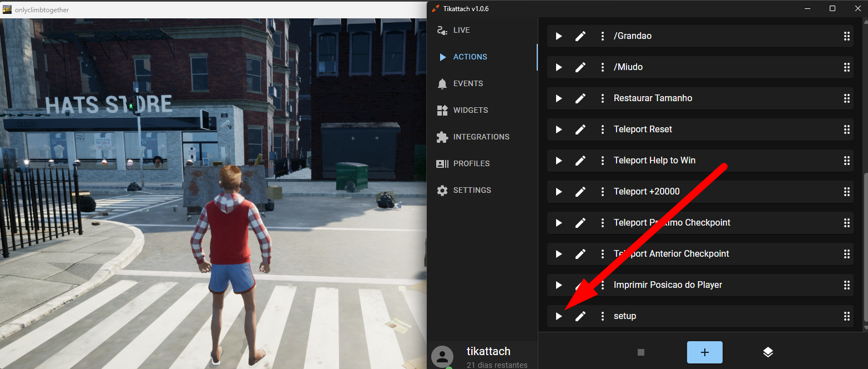Switch to the INTEGRATIONS section
Image resolution: width=868 pixels, height=369 pixels.
pyautogui.click(x=482, y=137)
